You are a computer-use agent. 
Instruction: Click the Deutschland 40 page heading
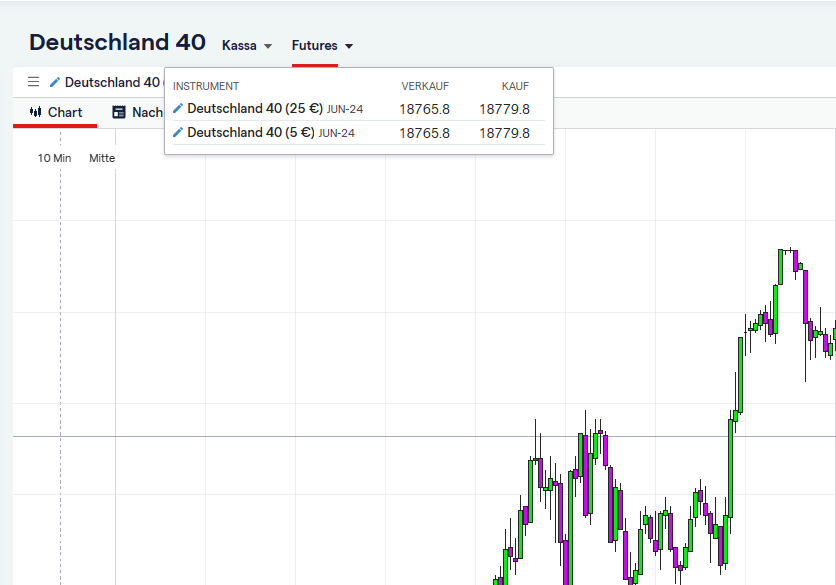click(x=117, y=42)
